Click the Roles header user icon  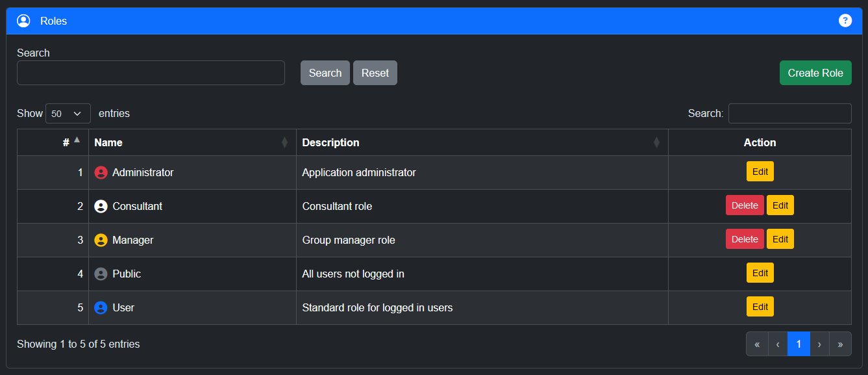point(23,21)
